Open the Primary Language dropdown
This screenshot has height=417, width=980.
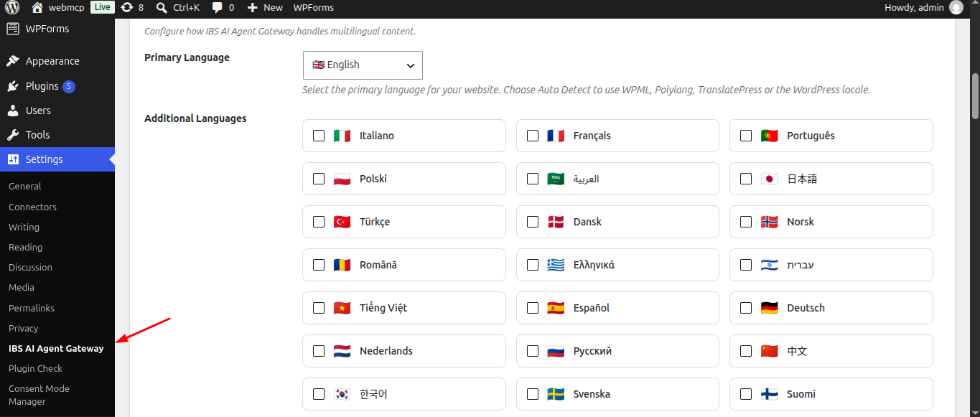click(x=363, y=65)
